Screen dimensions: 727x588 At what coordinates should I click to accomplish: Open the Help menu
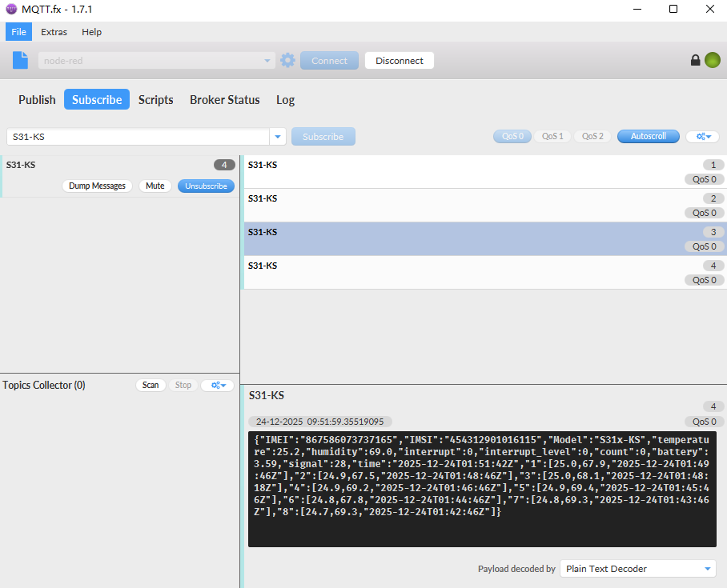(x=91, y=32)
